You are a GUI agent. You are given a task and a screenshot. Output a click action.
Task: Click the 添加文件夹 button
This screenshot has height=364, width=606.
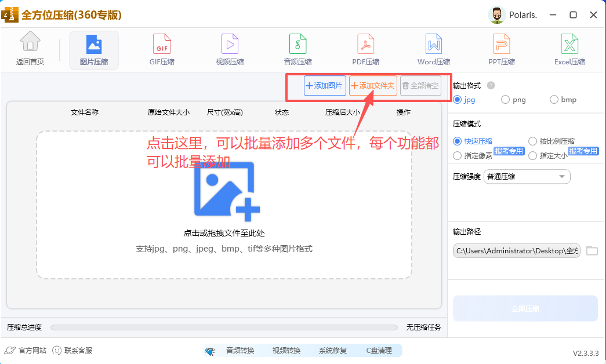pyautogui.click(x=373, y=86)
